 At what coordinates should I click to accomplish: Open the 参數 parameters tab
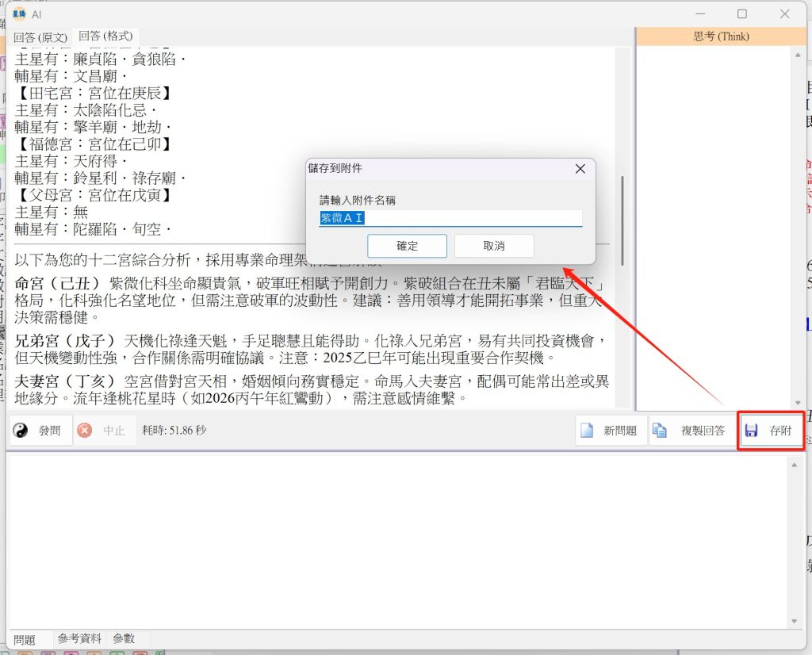(124, 638)
